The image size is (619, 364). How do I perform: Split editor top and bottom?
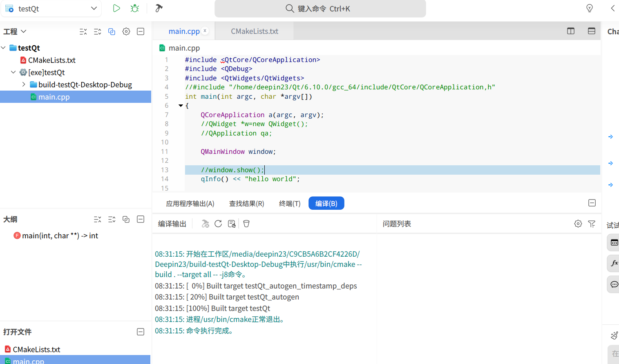click(x=592, y=31)
